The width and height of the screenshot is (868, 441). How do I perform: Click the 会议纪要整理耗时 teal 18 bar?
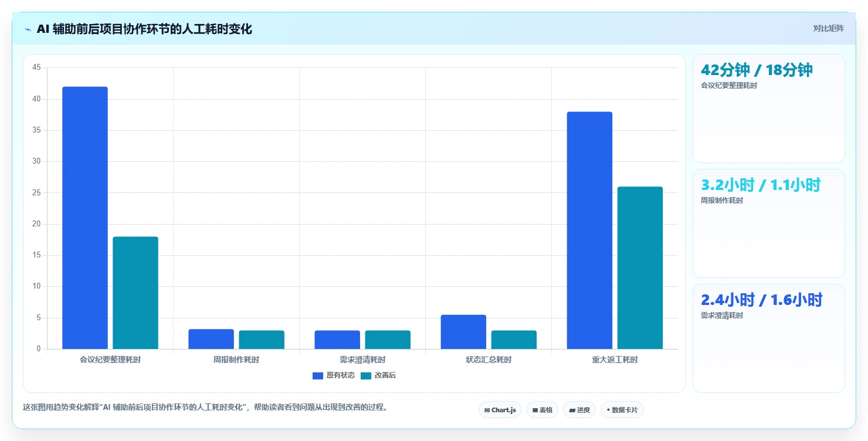point(135,293)
